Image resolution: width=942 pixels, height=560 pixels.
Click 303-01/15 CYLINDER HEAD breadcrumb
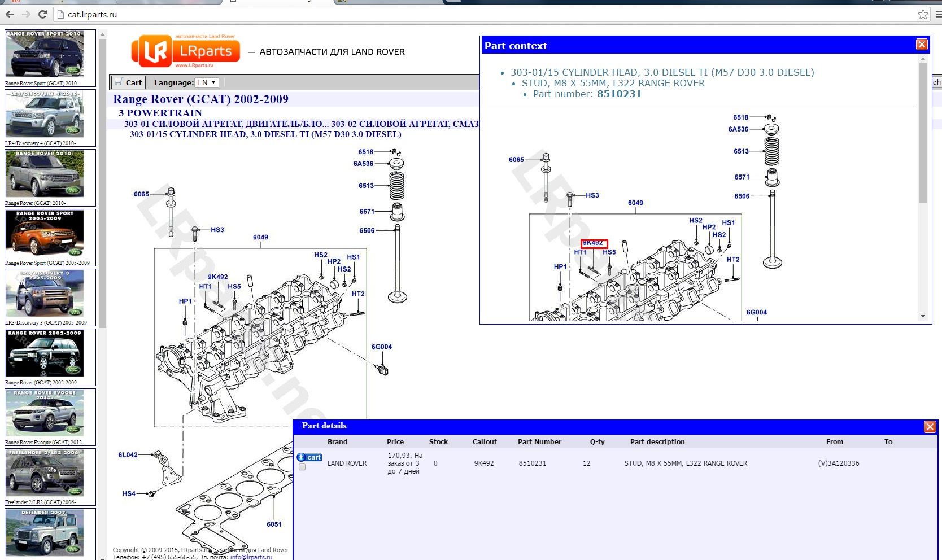[265, 134]
